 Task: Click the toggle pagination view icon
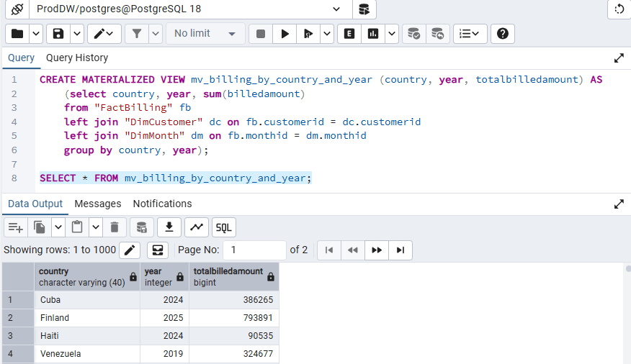click(x=158, y=250)
